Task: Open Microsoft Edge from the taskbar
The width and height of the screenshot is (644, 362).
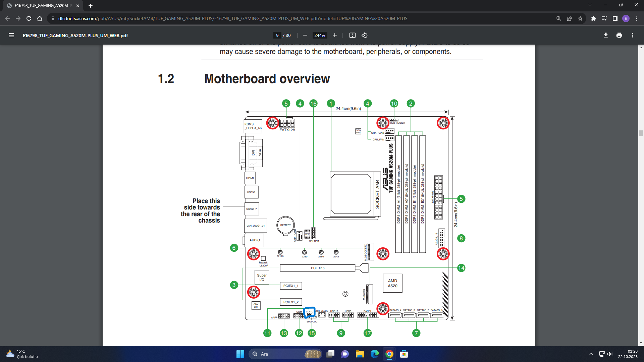Action: pos(375,354)
